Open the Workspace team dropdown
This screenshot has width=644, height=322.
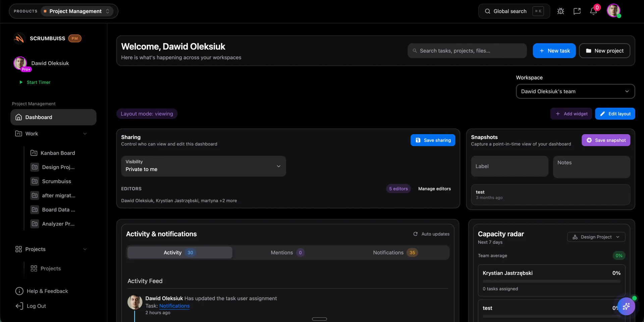pyautogui.click(x=575, y=91)
